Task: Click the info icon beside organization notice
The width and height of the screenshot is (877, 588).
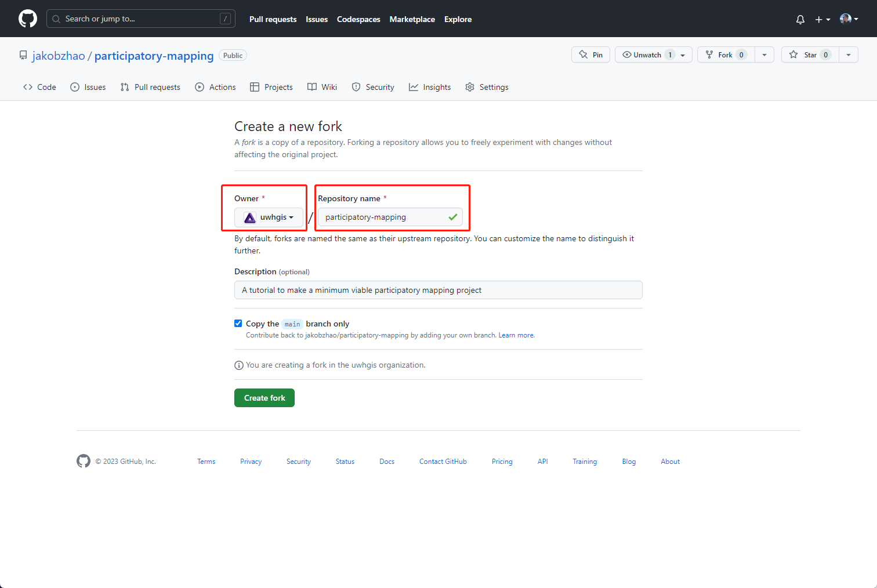Action: (239, 365)
